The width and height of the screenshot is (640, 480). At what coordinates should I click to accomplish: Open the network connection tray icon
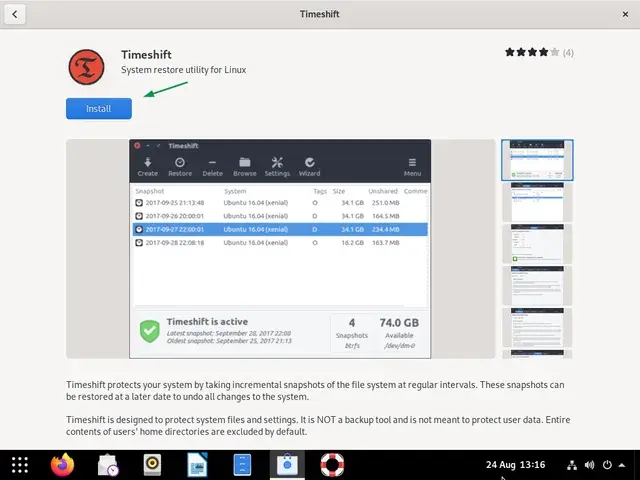[x=572, y=465]
